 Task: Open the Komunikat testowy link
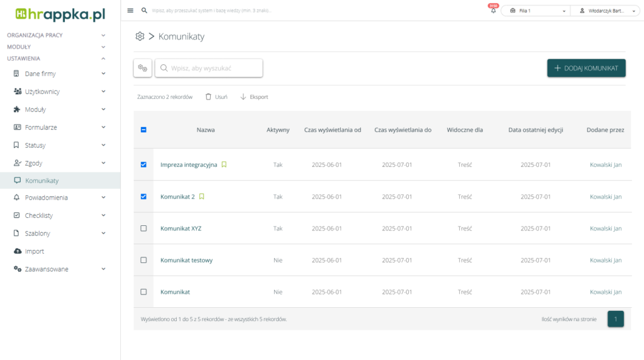(x=186, y=260)
